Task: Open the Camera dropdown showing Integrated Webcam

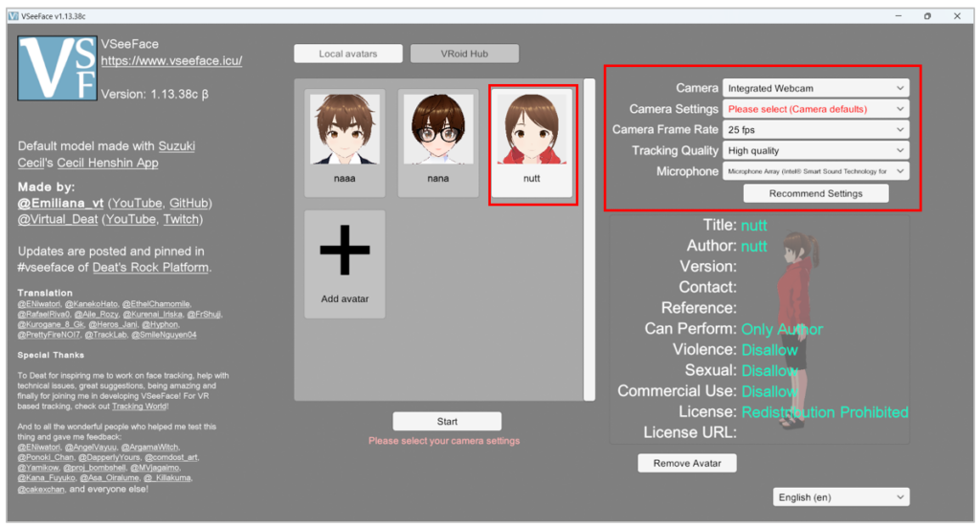Action: click(814, 88)
